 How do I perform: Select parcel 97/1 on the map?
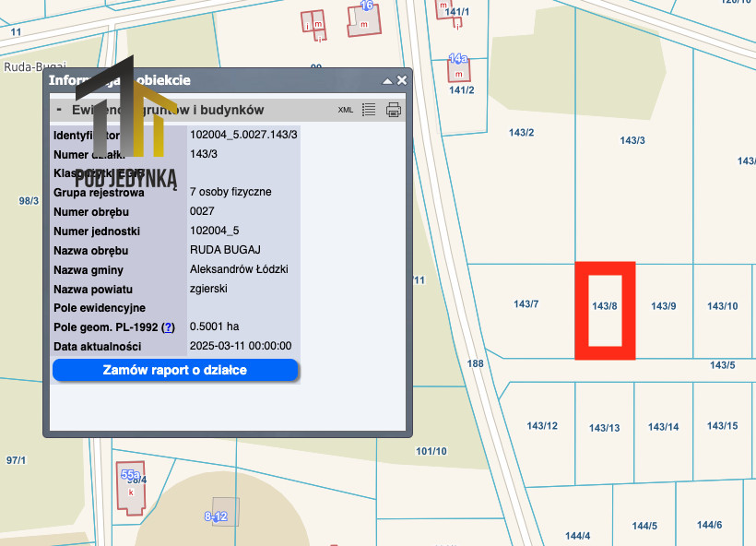[16, 460]
